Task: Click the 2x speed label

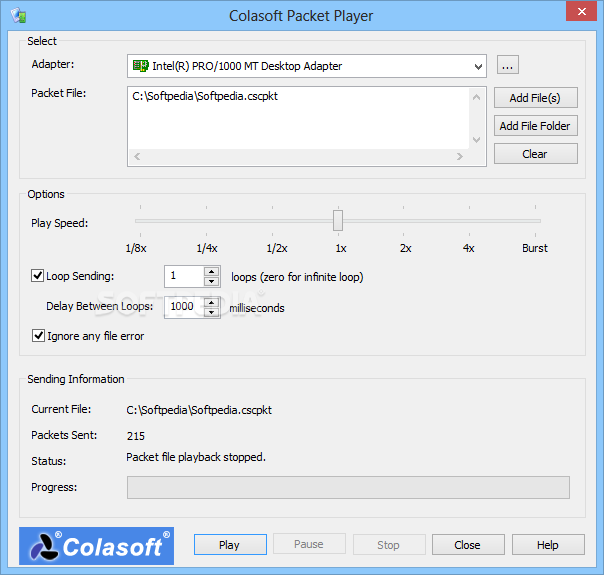Action: (x=405, y=248)
